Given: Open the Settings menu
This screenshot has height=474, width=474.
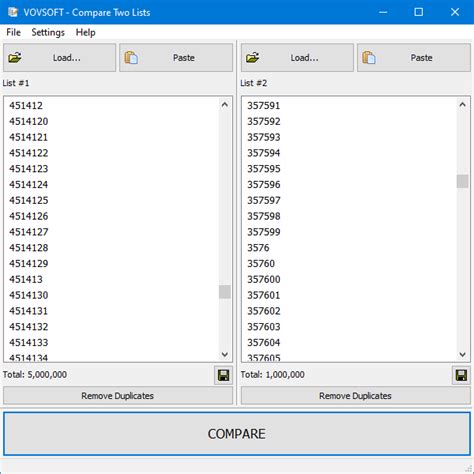Looking at the screenshot, I should (48, 32).
